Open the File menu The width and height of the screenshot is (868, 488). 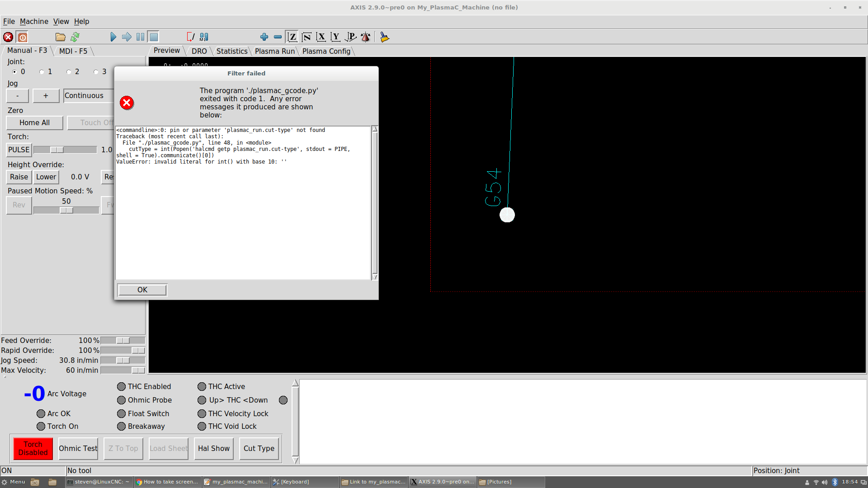click(9, 21)
